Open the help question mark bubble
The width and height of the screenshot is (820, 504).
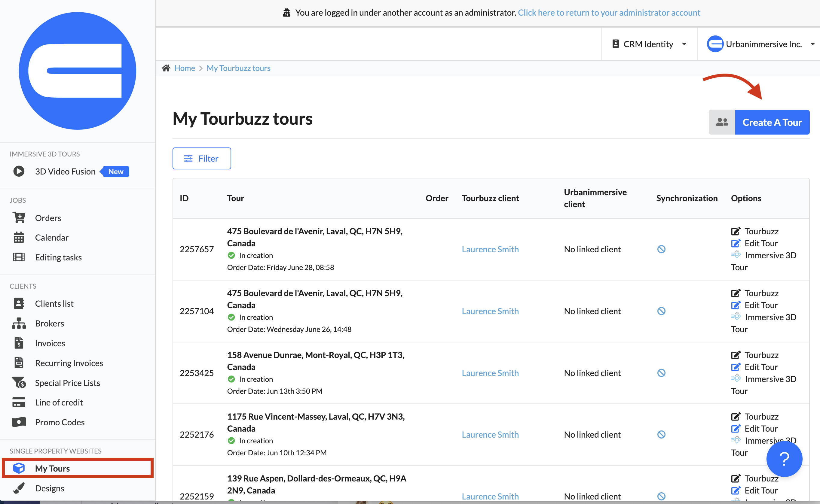pos(784,459)
